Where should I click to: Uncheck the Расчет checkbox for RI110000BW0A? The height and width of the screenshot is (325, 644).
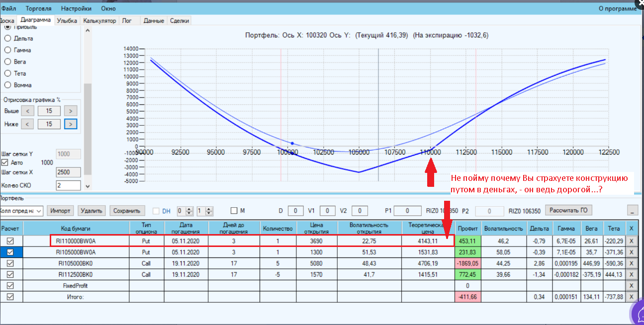[x=10, y=241]
